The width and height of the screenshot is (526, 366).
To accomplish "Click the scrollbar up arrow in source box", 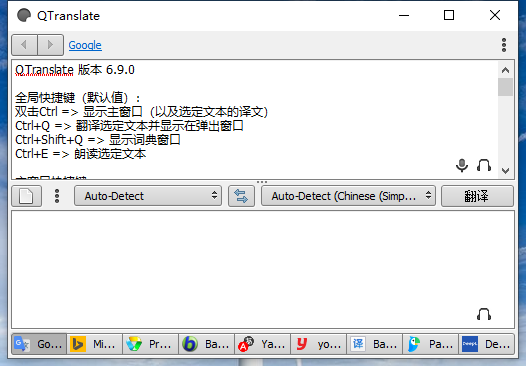I will (506, 70).
